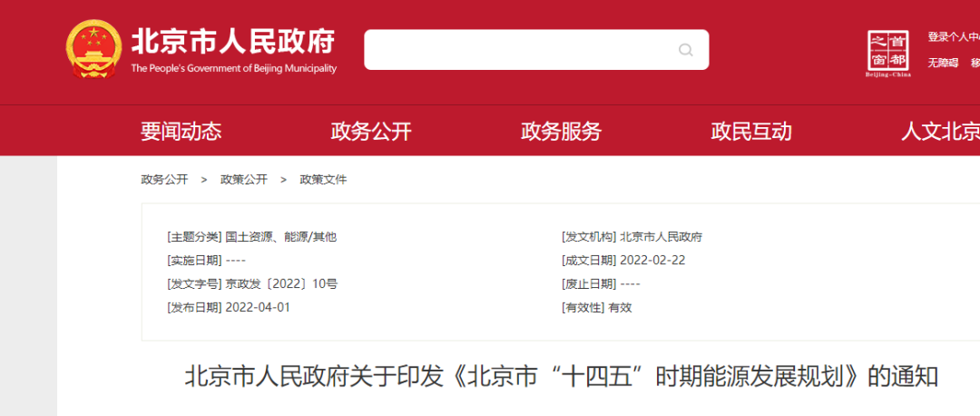Viewport: 980px width, 416px height.
Task: Open the 人文北京 navigation menu
Action: [x=941, y=132]
